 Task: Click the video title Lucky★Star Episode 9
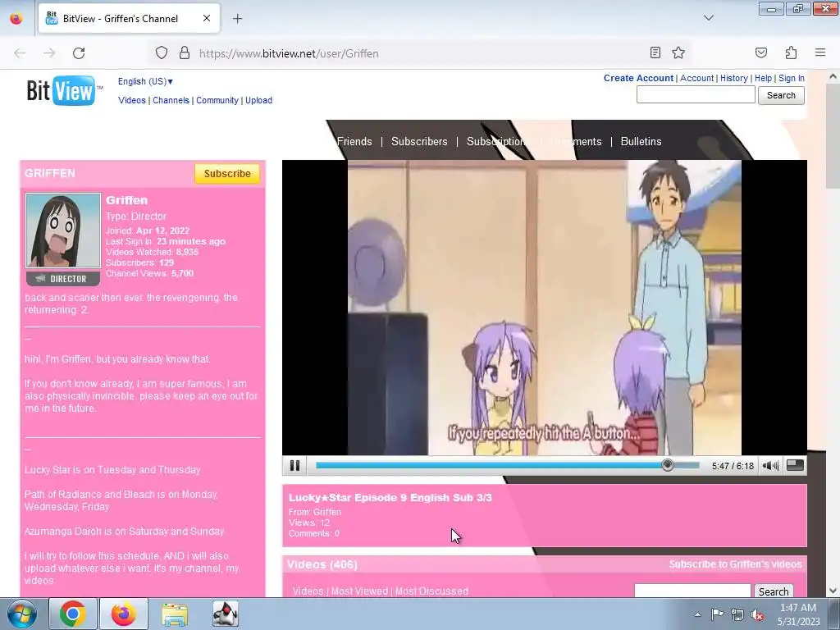[x=390, y=498]
